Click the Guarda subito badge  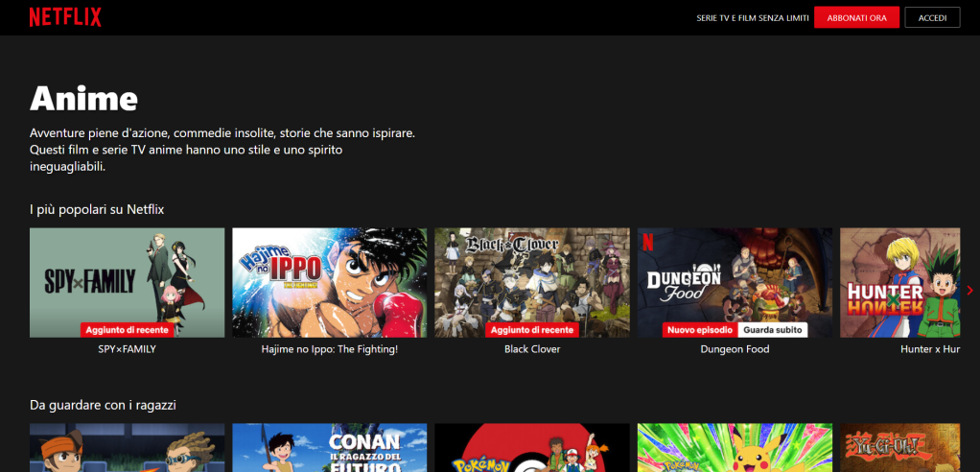pyautogui.click(x=772, y=330)
